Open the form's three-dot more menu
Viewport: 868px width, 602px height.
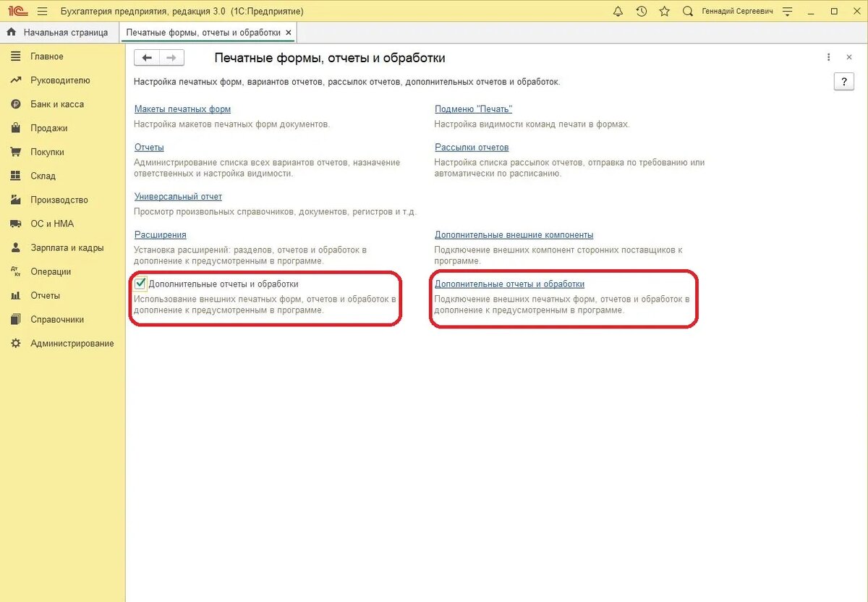(829, 57)
